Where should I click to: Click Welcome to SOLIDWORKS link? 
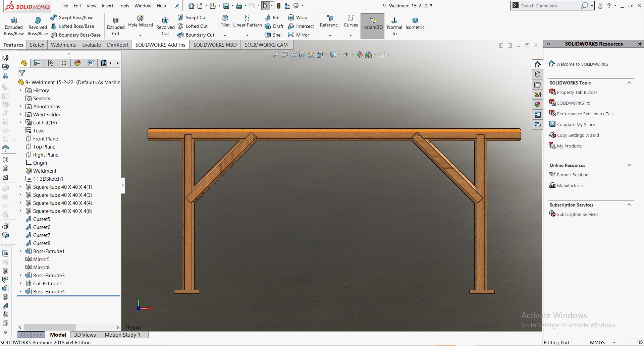coord(582,64)
